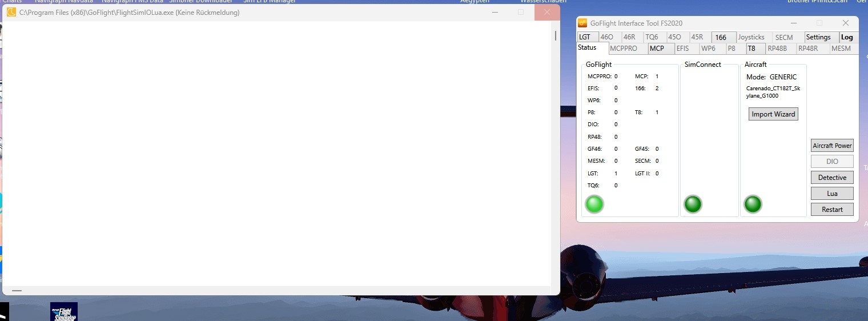868x321 pixels.
Task: Switch to the 46R tab
Action: coord(632,37)
